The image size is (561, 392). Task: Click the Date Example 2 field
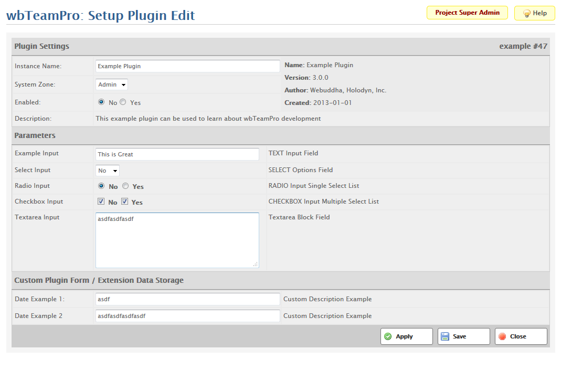pyautogui.click(x=188, y=316)
